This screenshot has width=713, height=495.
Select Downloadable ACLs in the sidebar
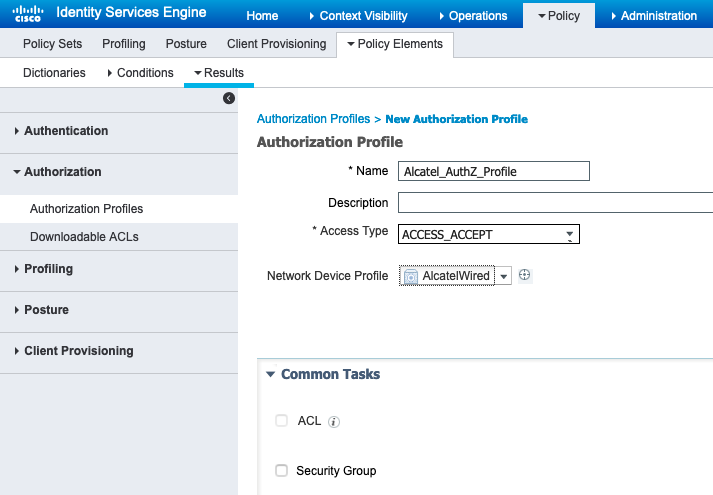pos(84,237)
